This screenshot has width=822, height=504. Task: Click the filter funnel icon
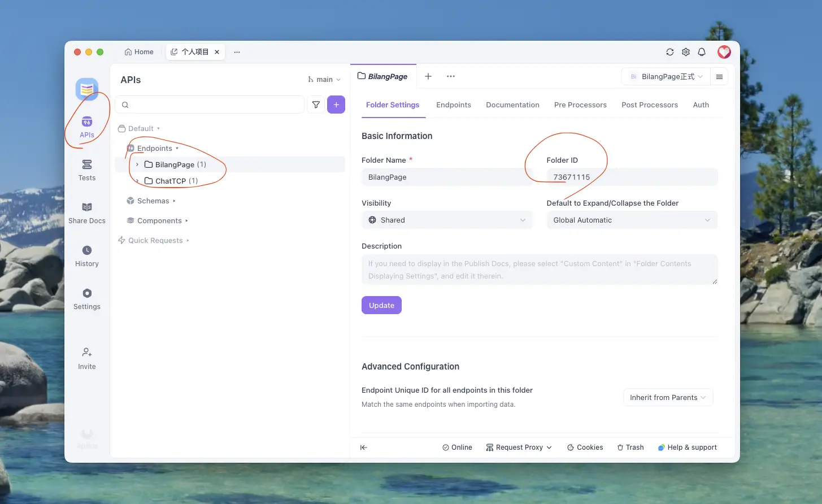coord(316,105)
